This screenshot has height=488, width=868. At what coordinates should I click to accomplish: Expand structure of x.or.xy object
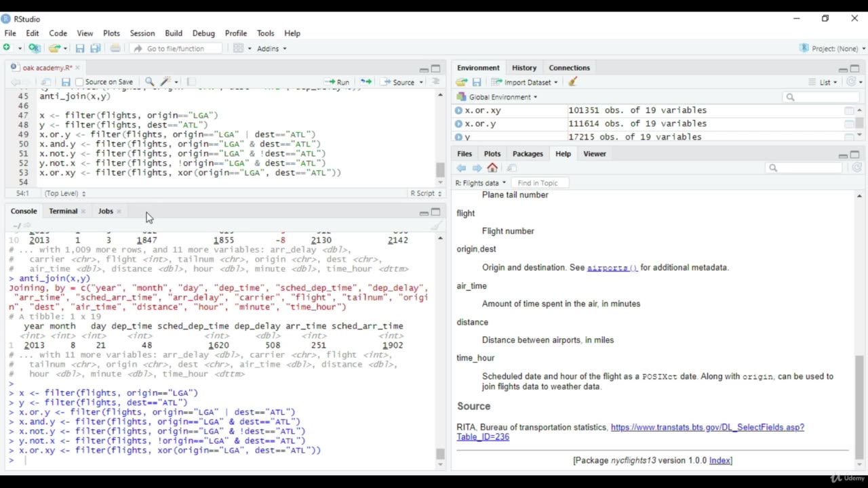(459, 110)
